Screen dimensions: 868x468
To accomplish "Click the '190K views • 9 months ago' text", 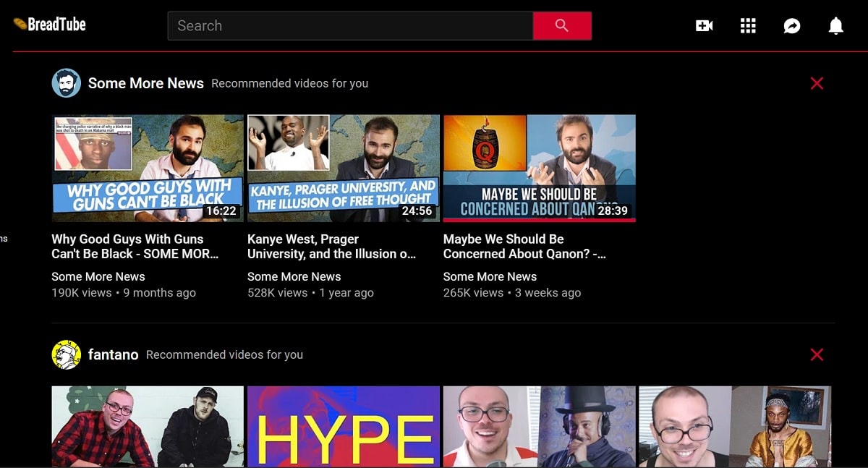I will [124, 293].
